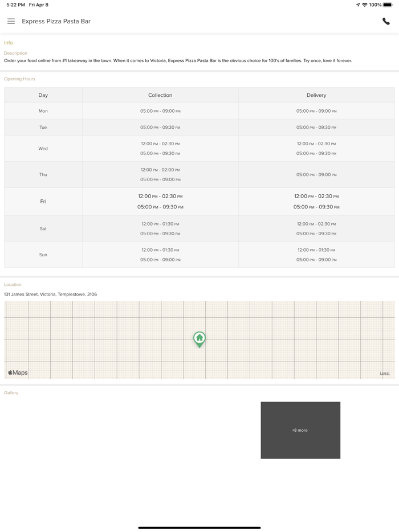This screenshot has height=532, width=399.
Task: Click the Thu row label
Action: coord(43,174)
